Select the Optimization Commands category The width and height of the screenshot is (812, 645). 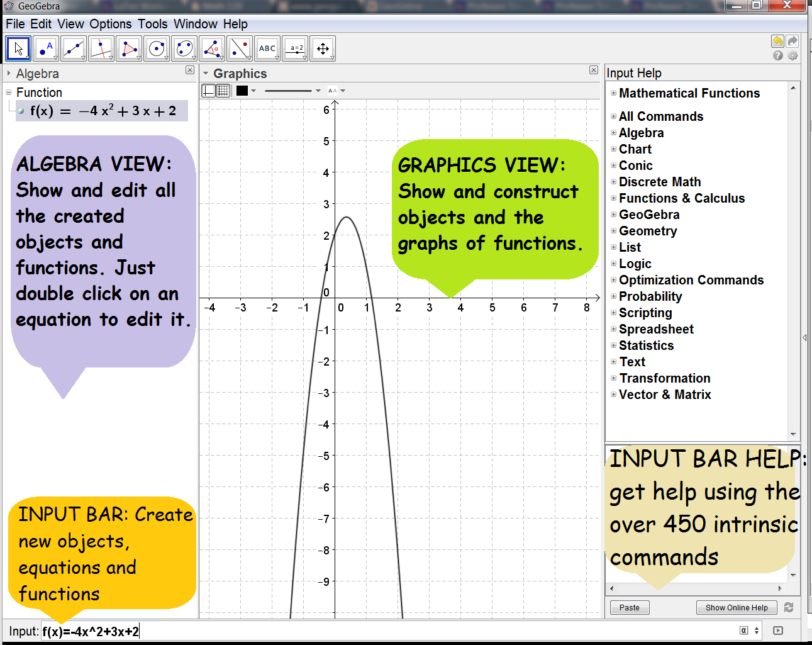coord(691,280)
